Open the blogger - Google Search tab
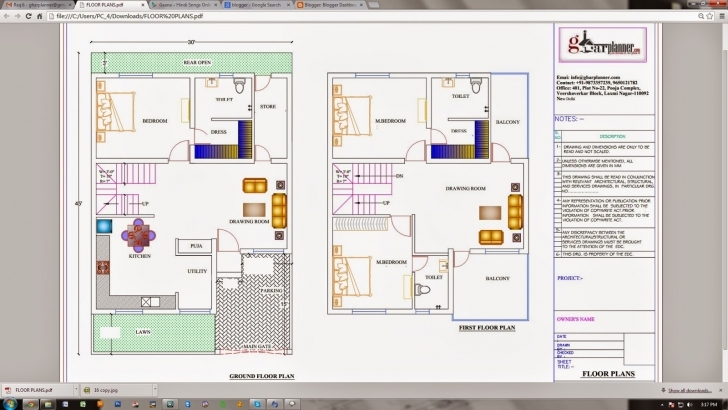728x410 pixels. click(x=257, y=5)
